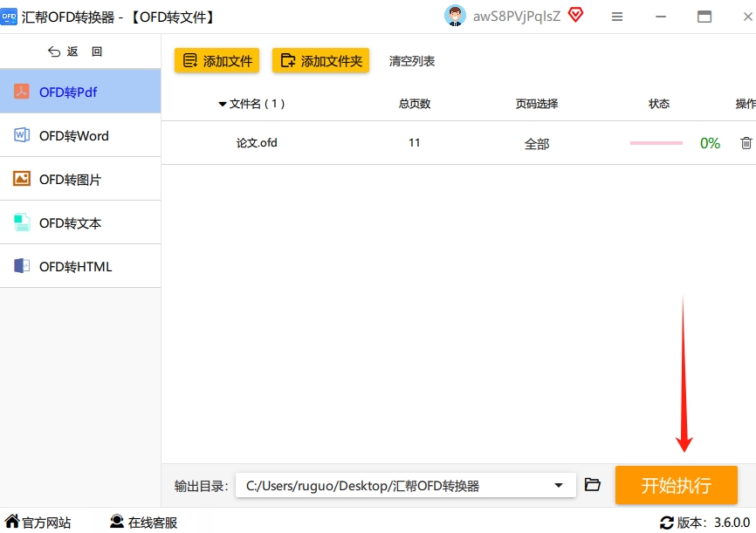Select the file name 论文.ofd

click(257, 143)
